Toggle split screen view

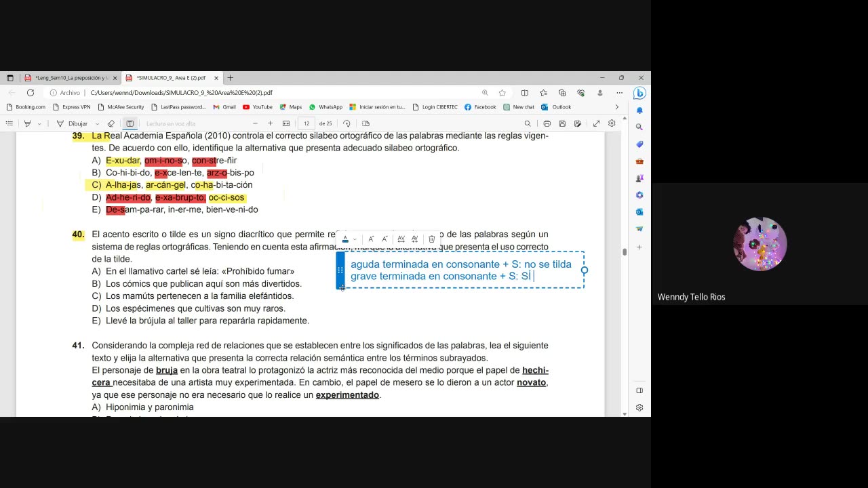(524, 93)
